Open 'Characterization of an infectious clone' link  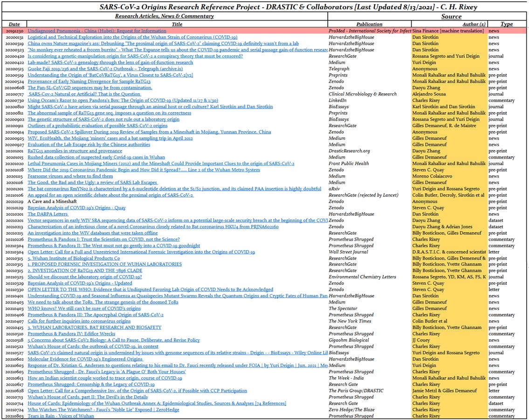pos(153,227)
